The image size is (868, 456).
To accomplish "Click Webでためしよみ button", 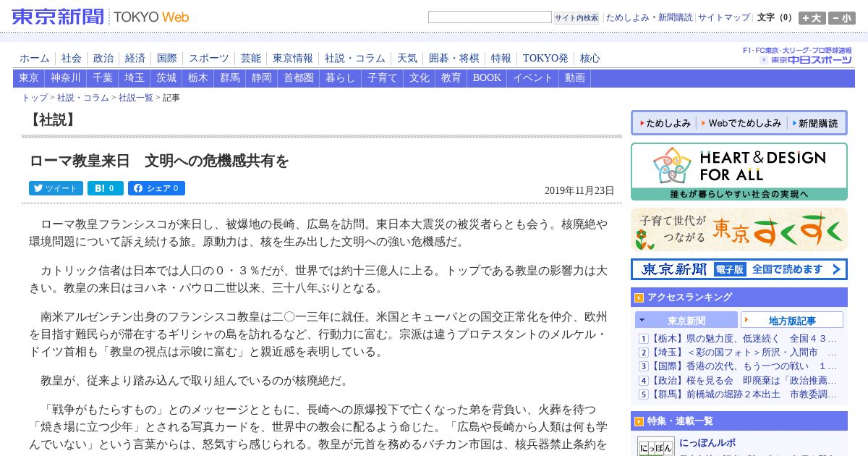I will pyautogui.click(x=740, y=123).
